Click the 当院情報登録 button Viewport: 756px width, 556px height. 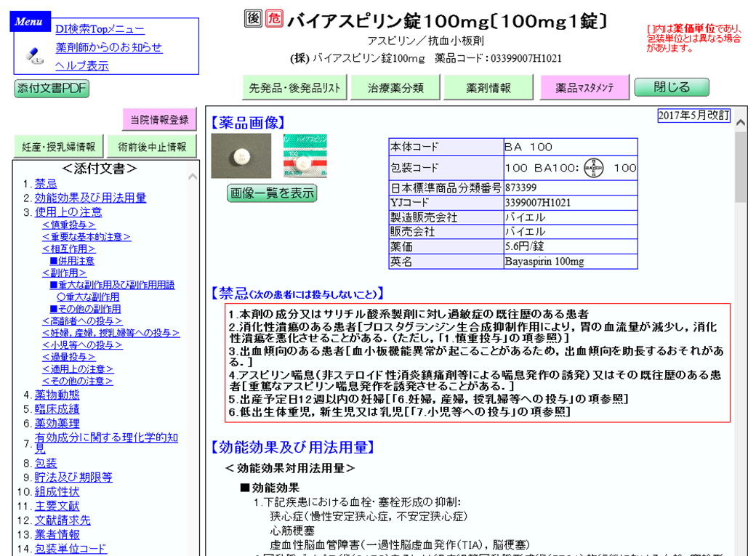[x=159, y=120]
